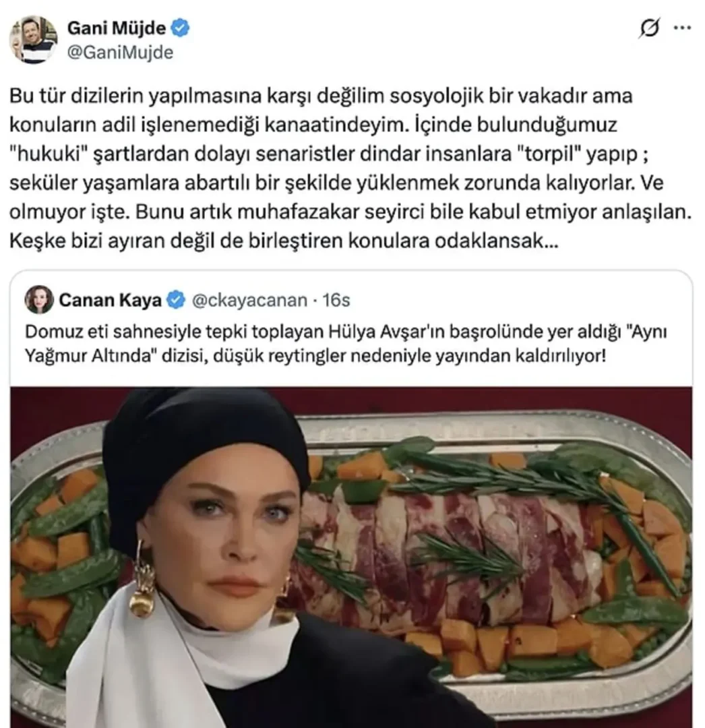Open the Canan Kaya display name
Image resolution: width=705 pixels, height=728 pixels.
point(110,300)
